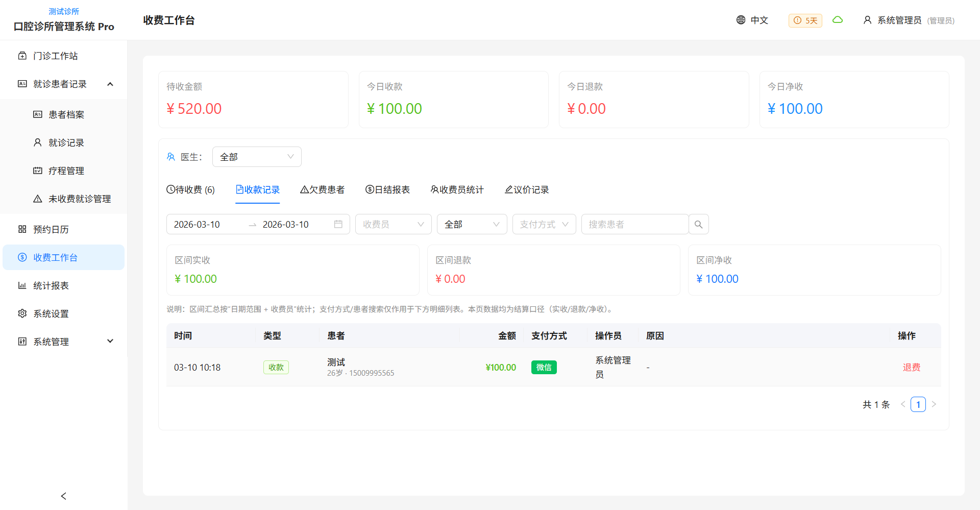
Task: Click 退费 on the 测试 payment row
Action: point(911,367)
